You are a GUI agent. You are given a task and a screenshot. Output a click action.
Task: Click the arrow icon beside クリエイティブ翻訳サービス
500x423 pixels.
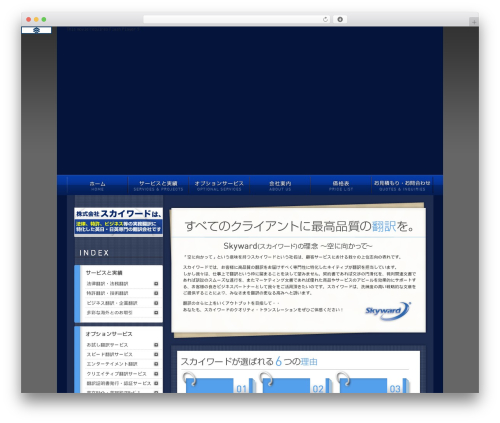tap(156, 374)
